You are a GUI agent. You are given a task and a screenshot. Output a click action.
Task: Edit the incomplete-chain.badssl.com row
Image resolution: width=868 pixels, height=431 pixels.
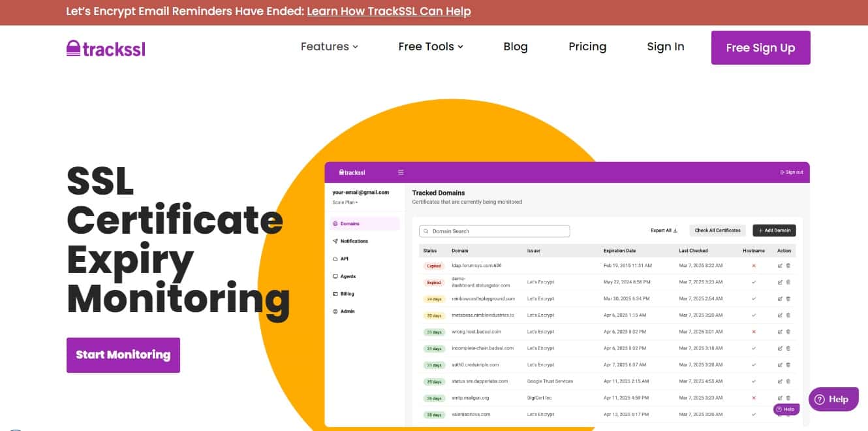[780, 348]
